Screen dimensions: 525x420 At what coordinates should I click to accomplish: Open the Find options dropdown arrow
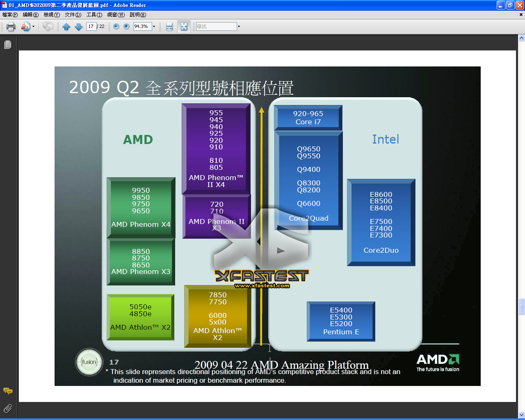[x=239, y=27]
